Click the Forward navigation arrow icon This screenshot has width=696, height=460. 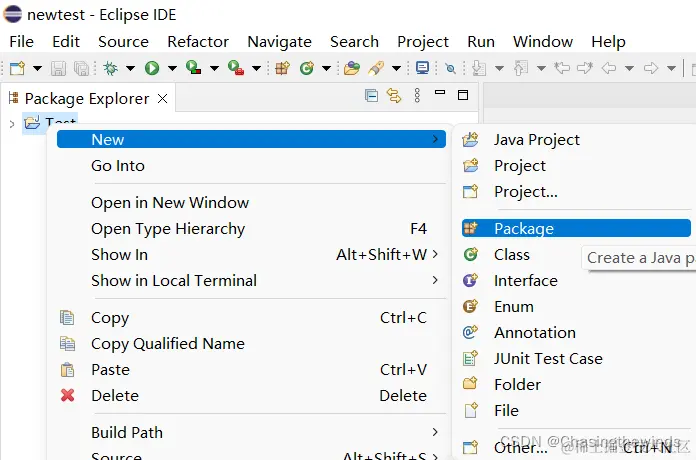point(651,68)
